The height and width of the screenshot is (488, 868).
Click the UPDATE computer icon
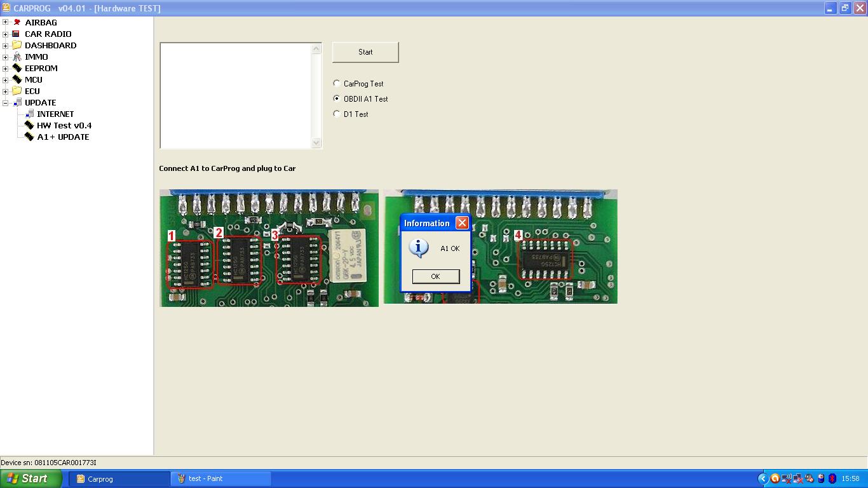[x=17, y=102]
